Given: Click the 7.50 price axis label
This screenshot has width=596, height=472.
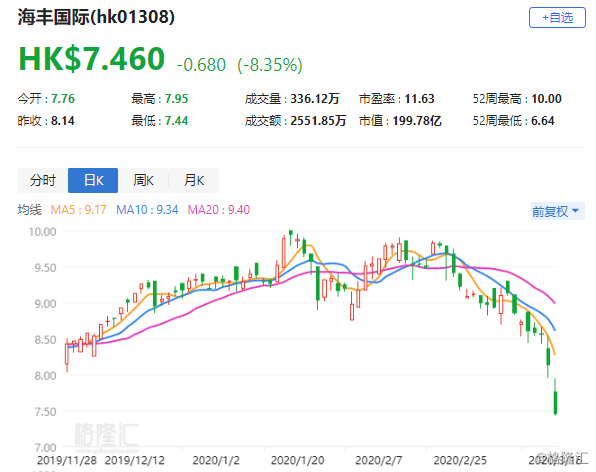Looking at the screenshot, I should coord(45,412).
